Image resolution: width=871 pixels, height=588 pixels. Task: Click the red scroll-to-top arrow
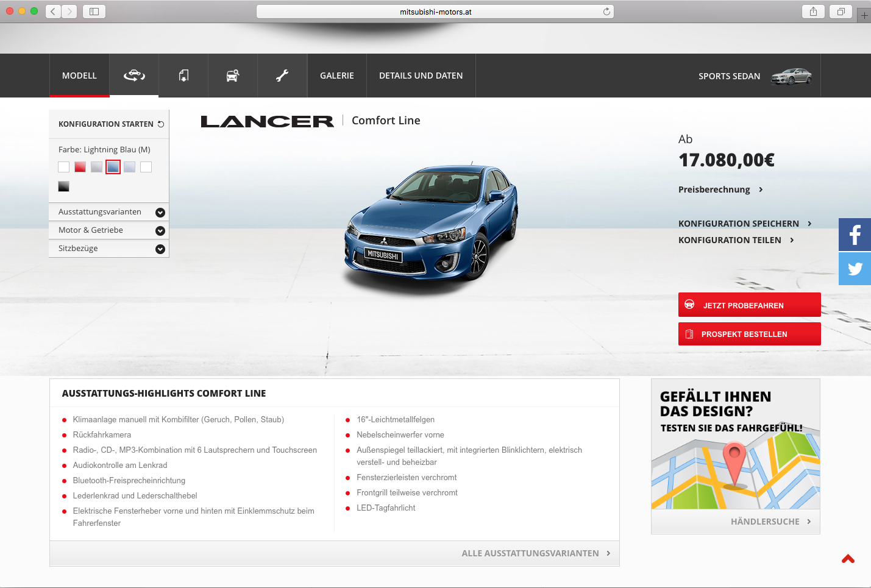coord(848,559)
